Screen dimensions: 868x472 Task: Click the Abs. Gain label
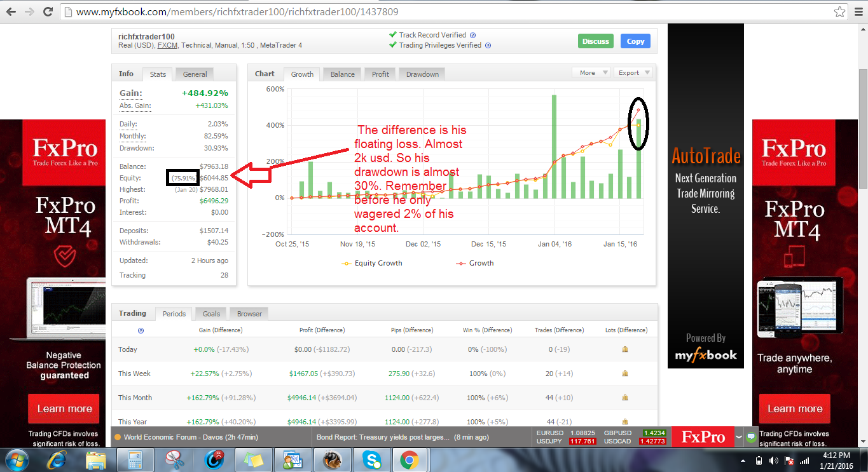(x=135, y=105)
